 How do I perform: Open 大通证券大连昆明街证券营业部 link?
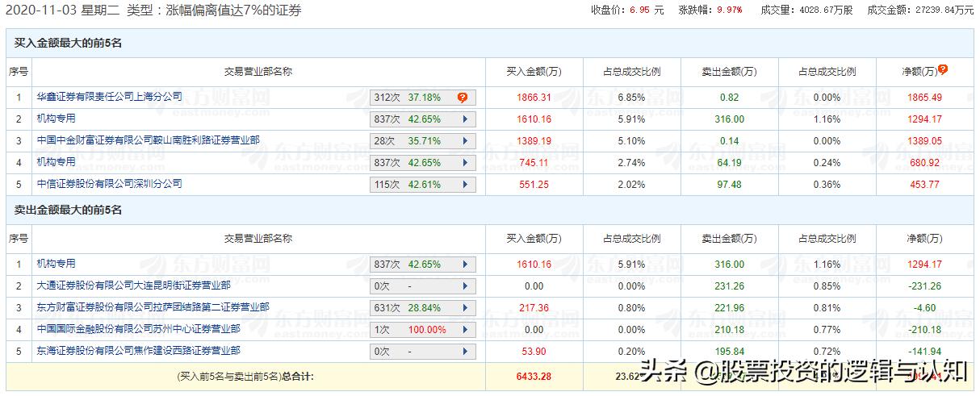133,286
